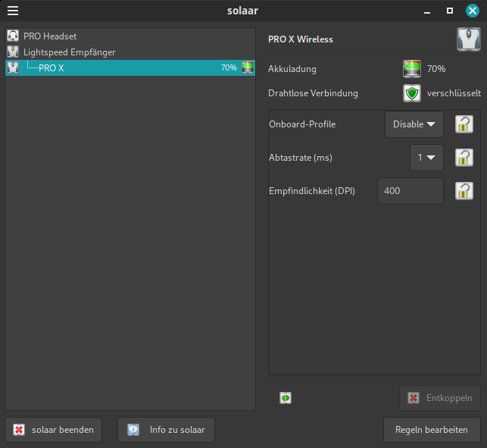Click the Regeln bearbeiten button
This screenshot has width=487, height=448.
click(x=432, y=430)
